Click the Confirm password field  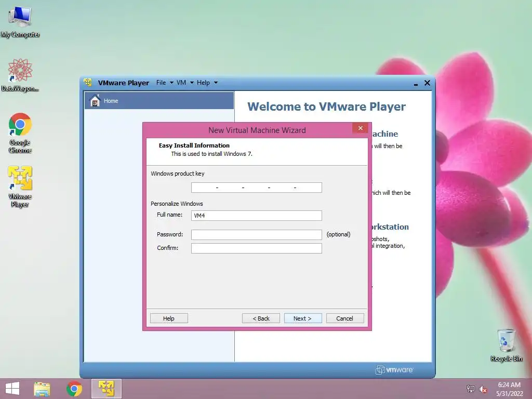click(x=257, y=248)
